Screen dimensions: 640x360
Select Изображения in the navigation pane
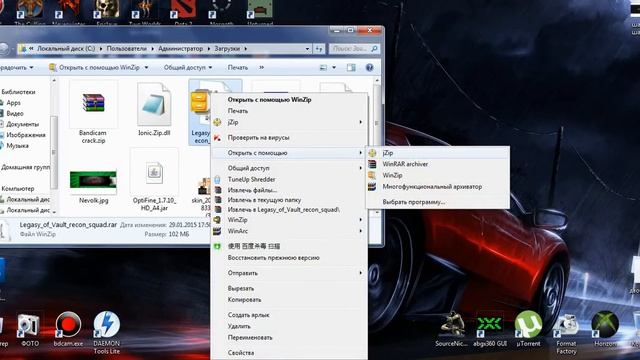(x=26, y=135)
